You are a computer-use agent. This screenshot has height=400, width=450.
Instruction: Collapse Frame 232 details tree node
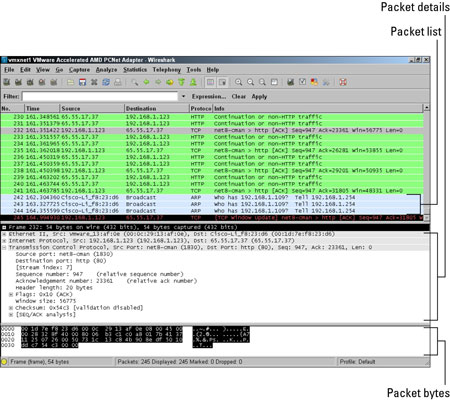click(x=4, y=227)
